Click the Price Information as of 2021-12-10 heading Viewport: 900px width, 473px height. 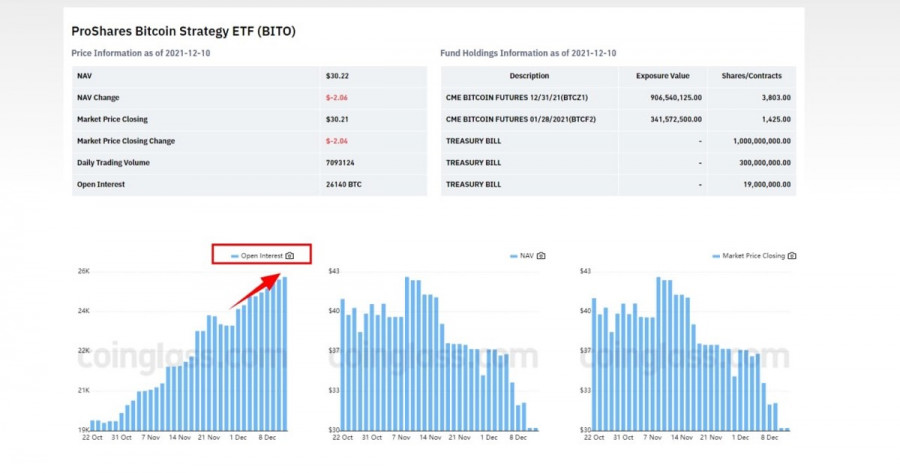click(x=141, y=53)
